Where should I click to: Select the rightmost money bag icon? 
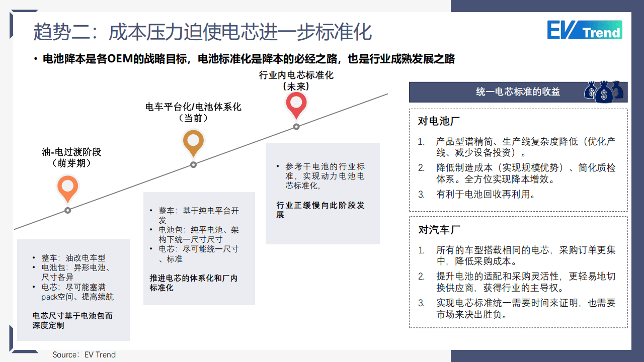click(x=618, y=92)
